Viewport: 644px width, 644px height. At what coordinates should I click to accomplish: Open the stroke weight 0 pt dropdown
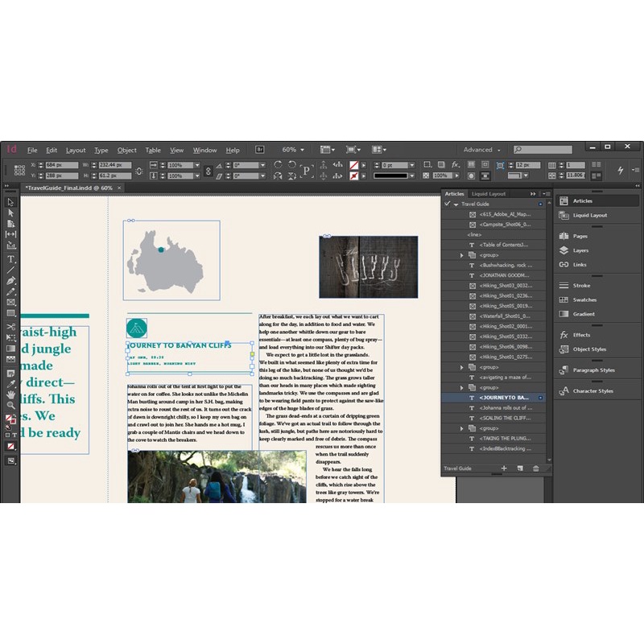coord(412,165)
